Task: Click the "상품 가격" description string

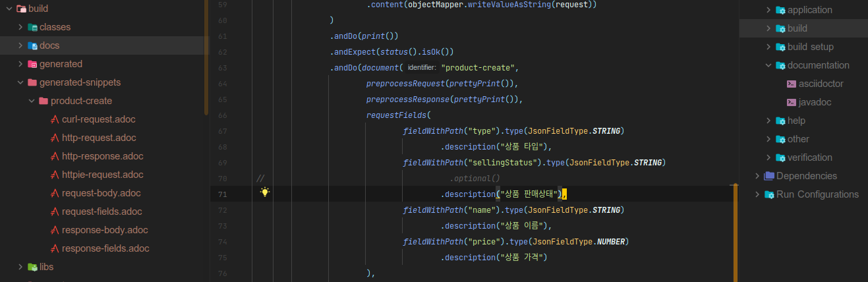Action: point(523,257)
